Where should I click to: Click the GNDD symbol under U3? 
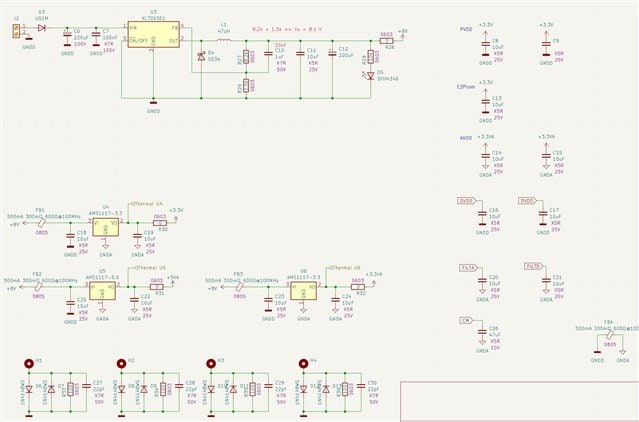click(x=154, y=106)
